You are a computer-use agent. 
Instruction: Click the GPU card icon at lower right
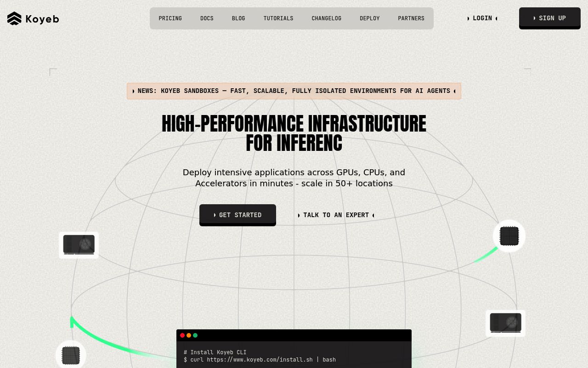pyautogui.click(x=505, y=323)
